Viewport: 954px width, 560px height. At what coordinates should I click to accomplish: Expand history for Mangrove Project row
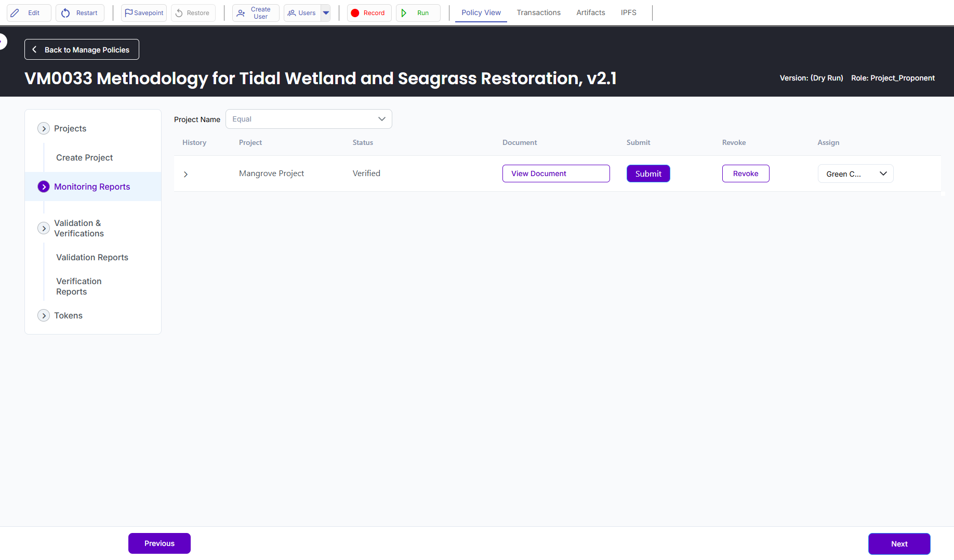186,174
